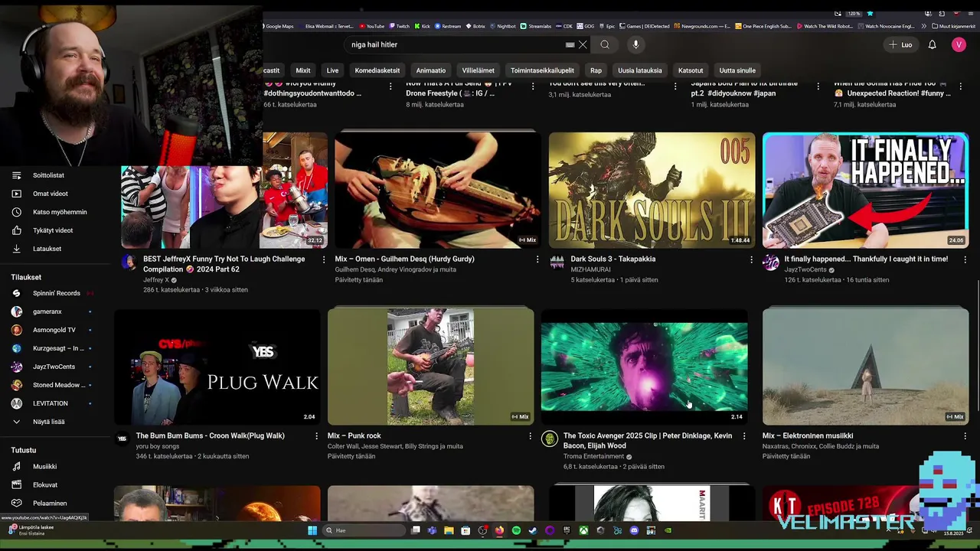Open the Hurdy Gurdy mix thumbnail
Screen dimensions: 980x551
point(438,190)
